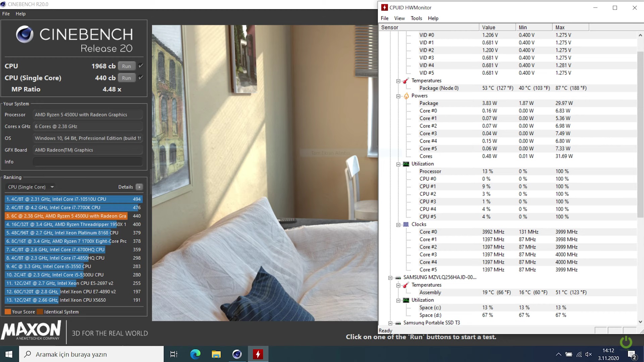Open HWMonitor taskbar icon

pyautogui.click(x=258, y=354)
